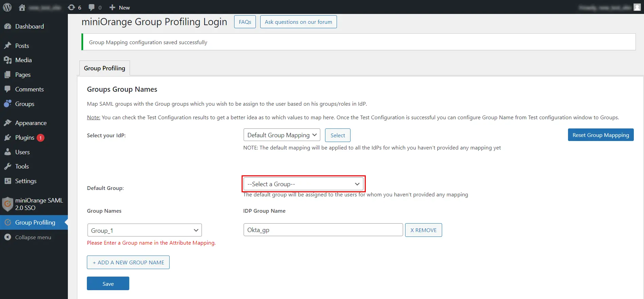
Task: Click the IDP Group Name label
Action: 264,211
